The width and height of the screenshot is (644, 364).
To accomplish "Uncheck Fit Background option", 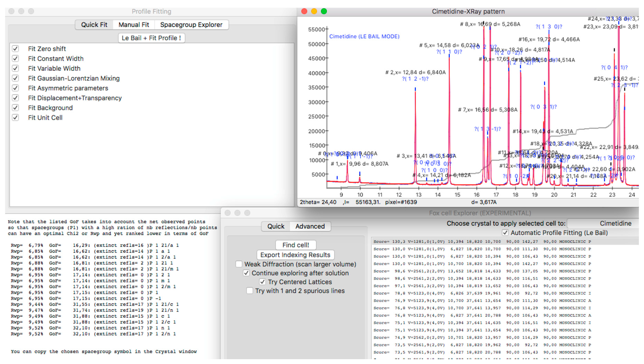I will pyautogui.click(x=16, y=107).
